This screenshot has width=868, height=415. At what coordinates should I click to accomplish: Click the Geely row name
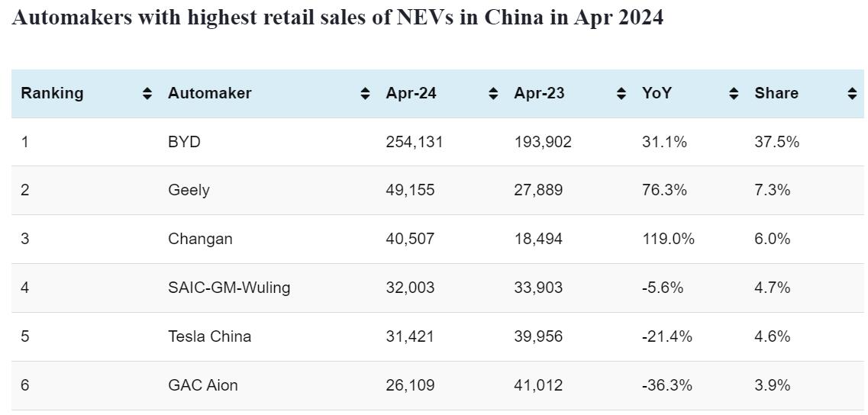coord(189,190)
